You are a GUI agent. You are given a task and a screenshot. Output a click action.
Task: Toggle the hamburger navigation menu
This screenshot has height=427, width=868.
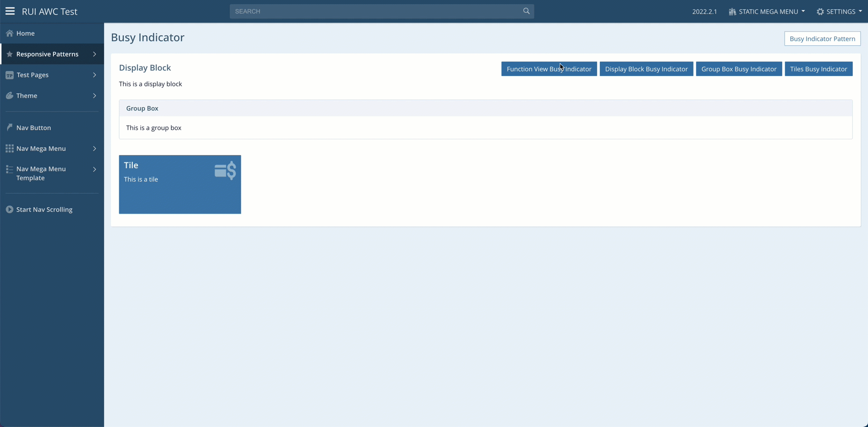coord(10,11)
